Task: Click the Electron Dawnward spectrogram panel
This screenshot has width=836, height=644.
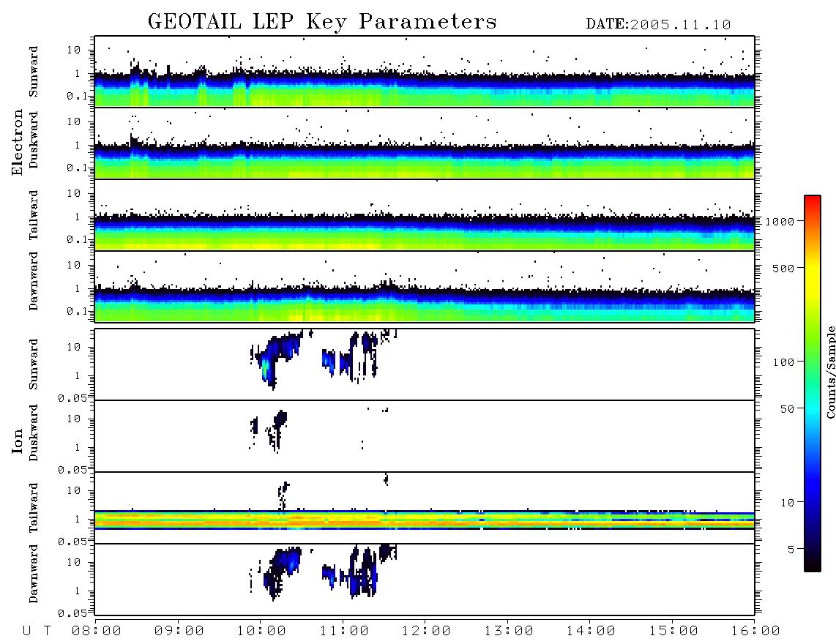Action: click(425, 286)
